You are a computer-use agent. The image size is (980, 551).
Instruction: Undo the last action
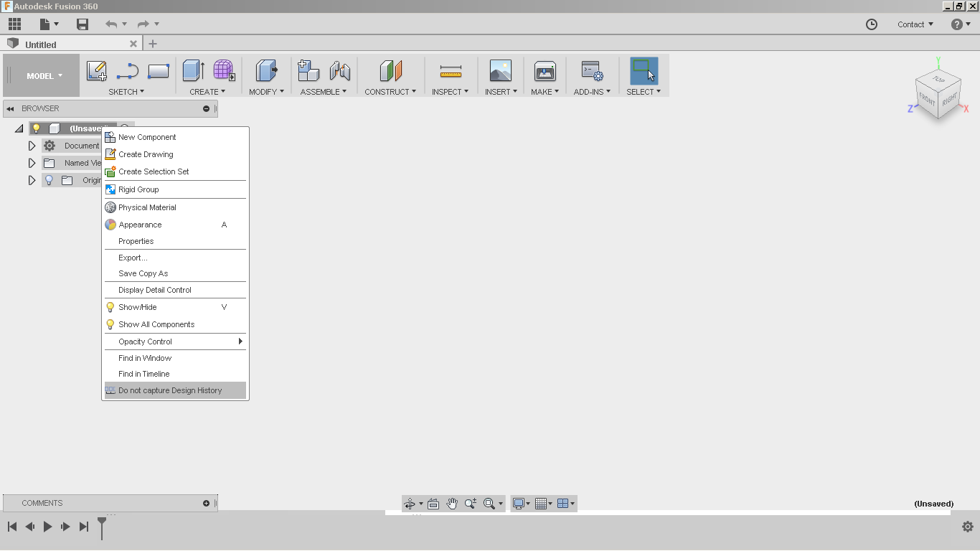point(111,24)
